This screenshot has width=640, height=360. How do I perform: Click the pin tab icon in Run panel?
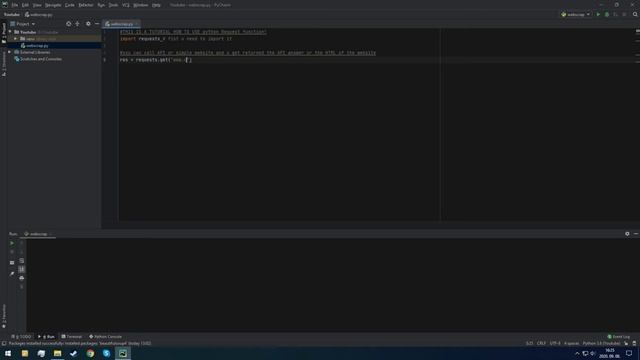(12, 273)
